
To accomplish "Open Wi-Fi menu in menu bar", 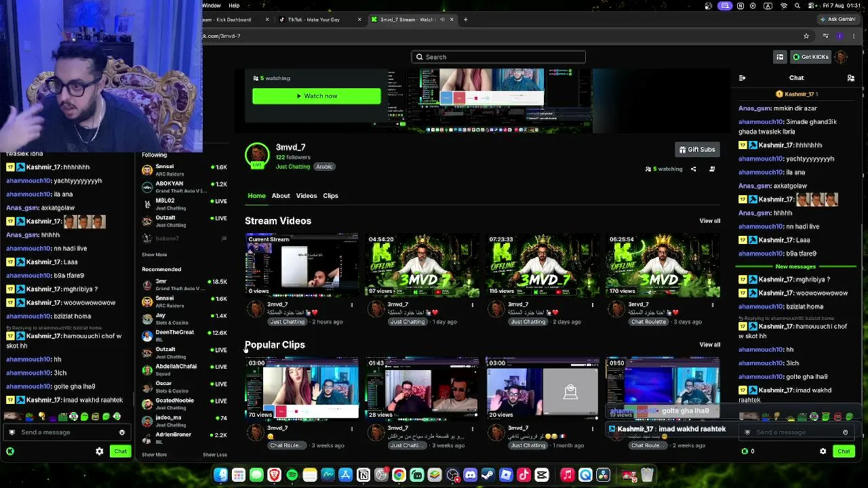I will pyautogui.click(x=784, y=6).
